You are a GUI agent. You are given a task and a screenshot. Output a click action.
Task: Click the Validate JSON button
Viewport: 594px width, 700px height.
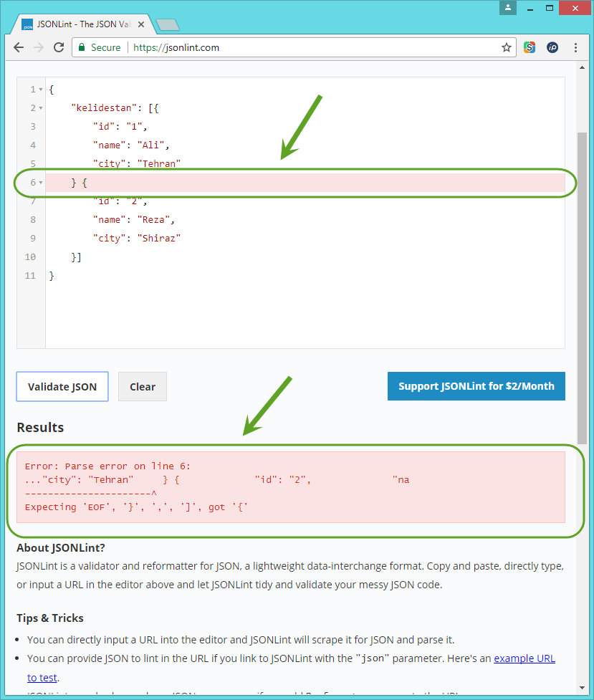click(x=62, y=387)
